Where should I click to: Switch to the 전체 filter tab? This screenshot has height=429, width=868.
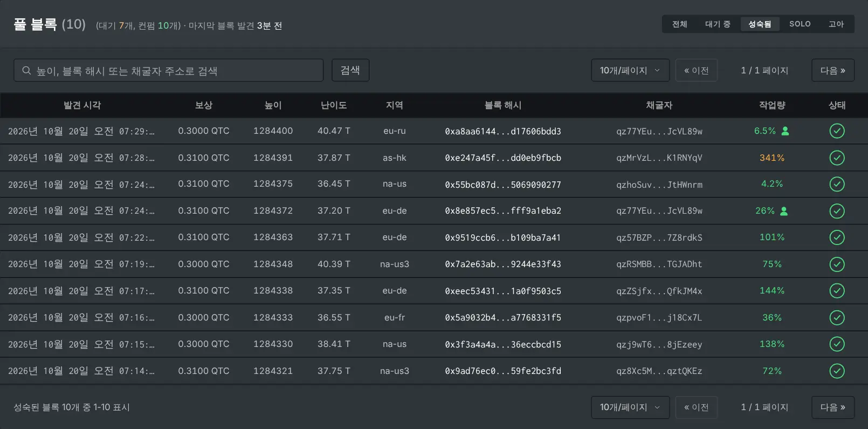pyautogui.click(x=680, y=24)
